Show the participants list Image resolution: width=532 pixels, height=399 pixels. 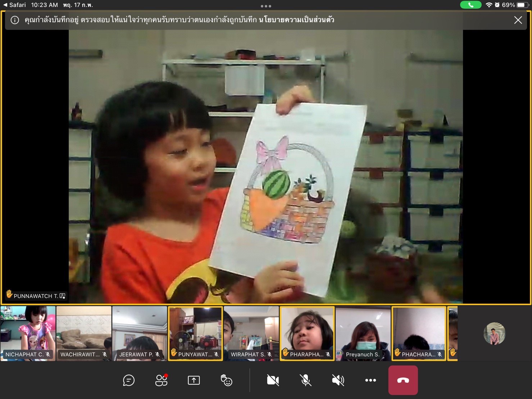coord(161,380)
